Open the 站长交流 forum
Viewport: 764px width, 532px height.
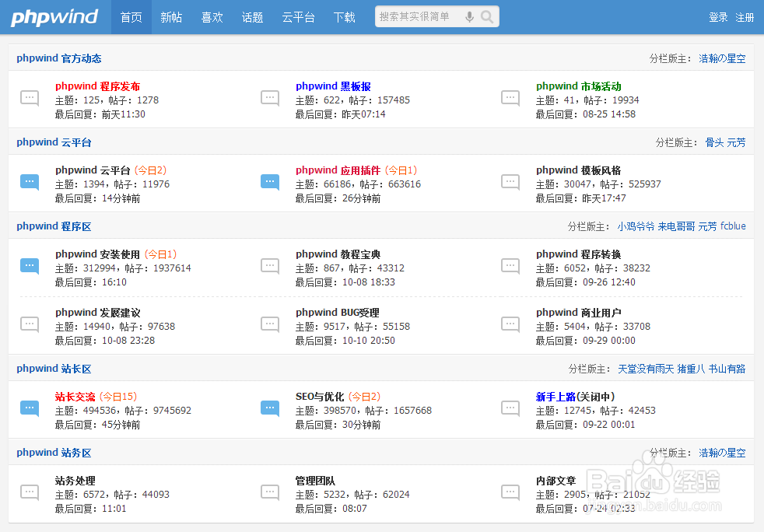[75, 397]
